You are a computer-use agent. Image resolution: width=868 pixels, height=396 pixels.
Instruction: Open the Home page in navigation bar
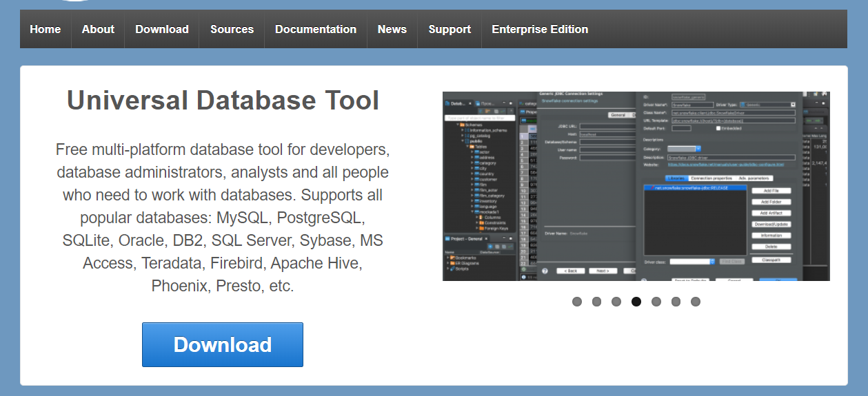click(x=46, y=29)
